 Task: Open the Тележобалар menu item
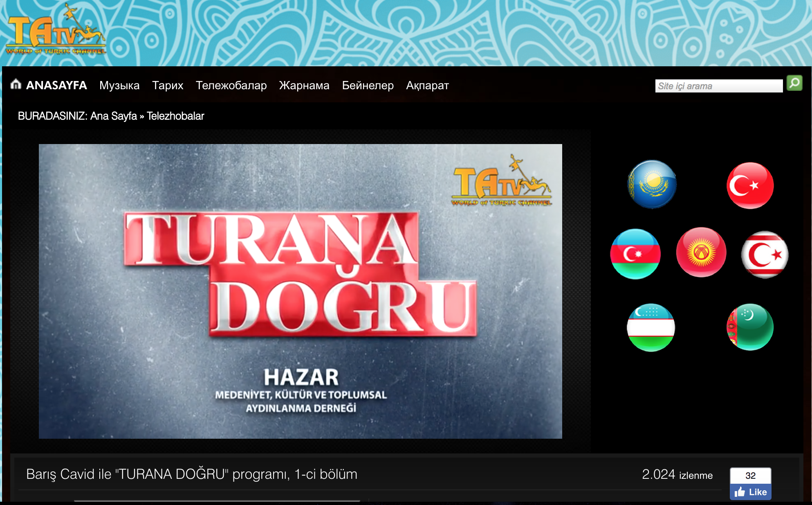(231, 85)
